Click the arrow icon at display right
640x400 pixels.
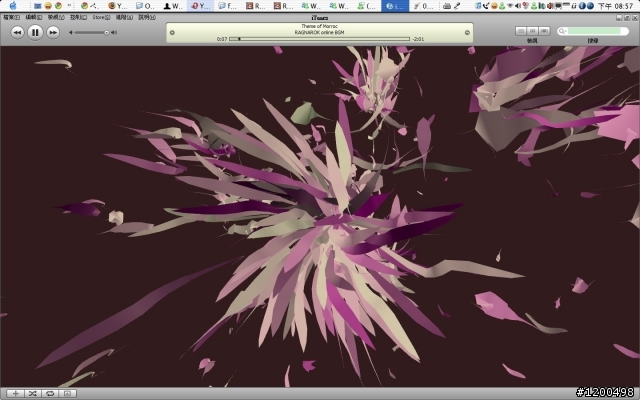point(467,33)
